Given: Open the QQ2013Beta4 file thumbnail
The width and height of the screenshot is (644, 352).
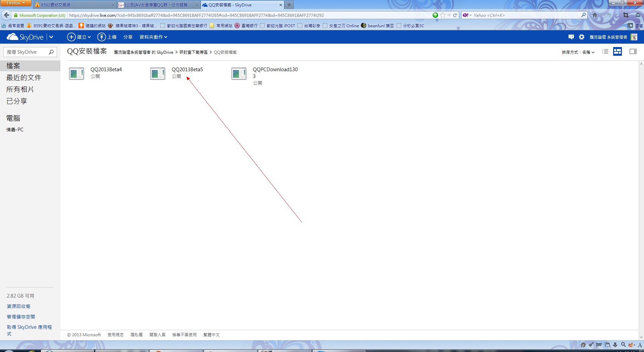Looking at the screenshot, I should tap(76, 74).
